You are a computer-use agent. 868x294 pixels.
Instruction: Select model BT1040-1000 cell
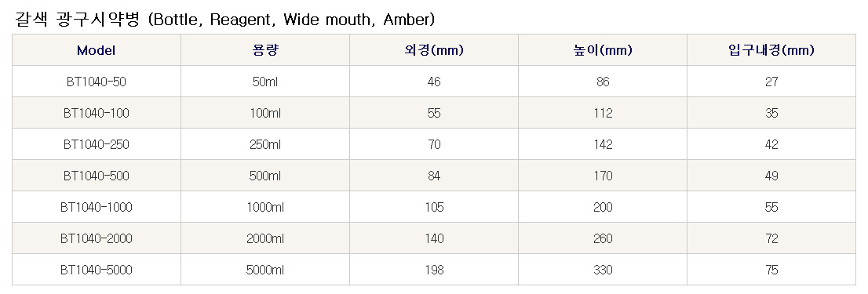pos(97,207)
